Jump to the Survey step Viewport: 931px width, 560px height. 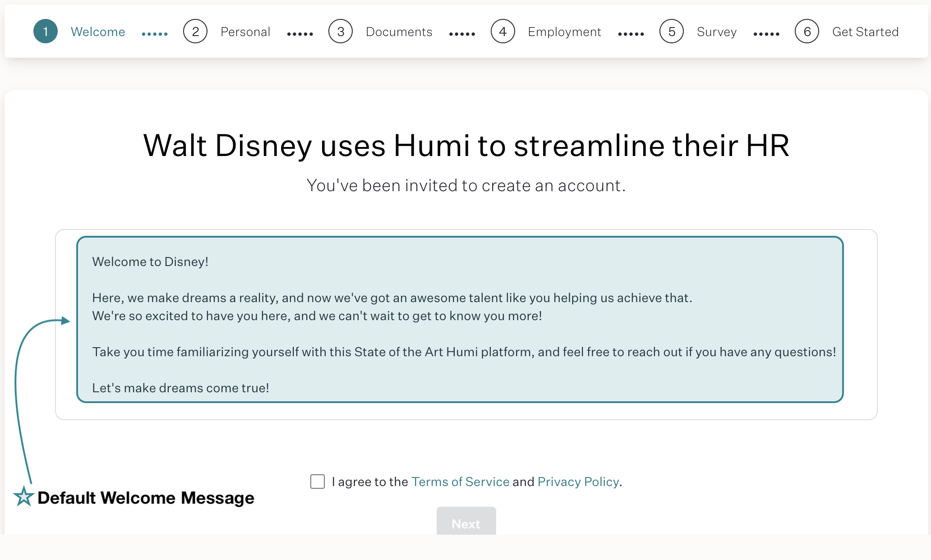717,32
